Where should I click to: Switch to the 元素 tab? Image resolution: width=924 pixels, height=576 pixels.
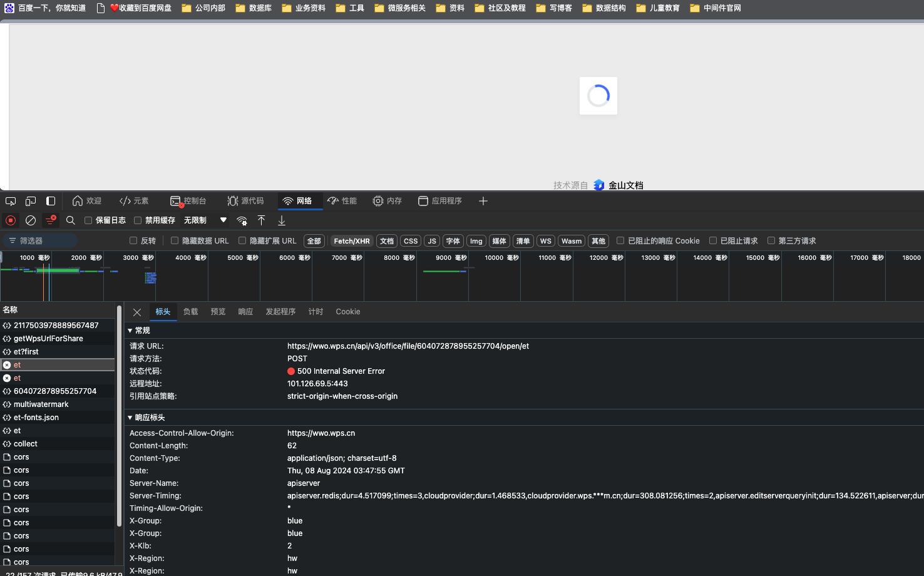134,201
